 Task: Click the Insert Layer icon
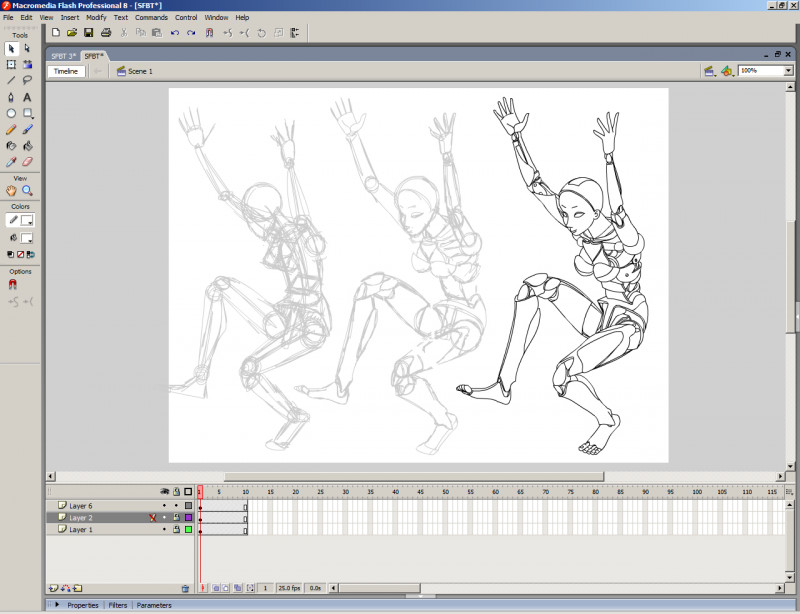[52, 588]
